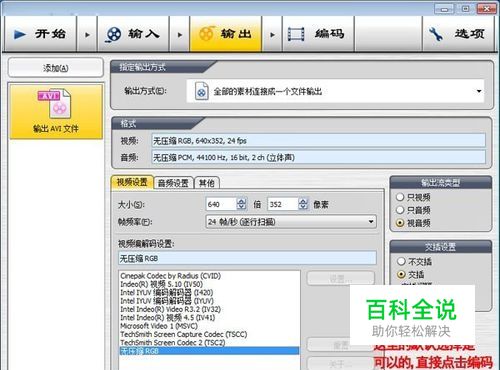Open the 帧频率 frame rate dropdown
The width and height of the screenshot is (500, 370).
tap(291, 222)
